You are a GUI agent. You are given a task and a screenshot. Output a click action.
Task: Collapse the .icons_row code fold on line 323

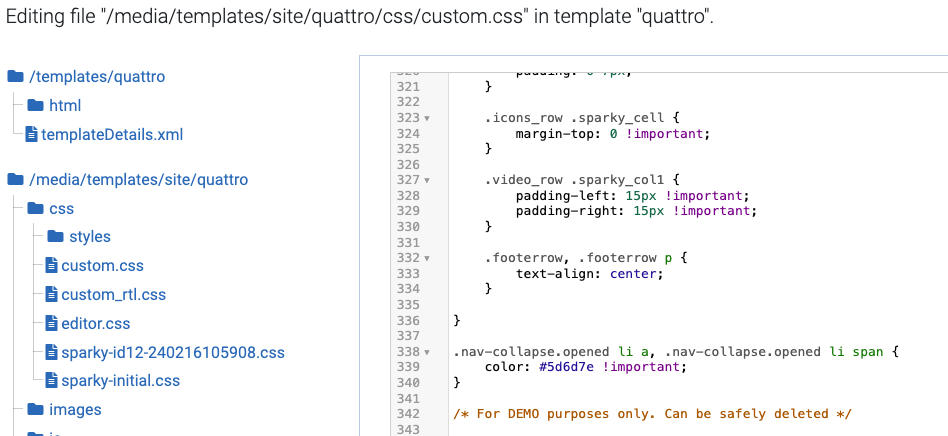(428, 118)
